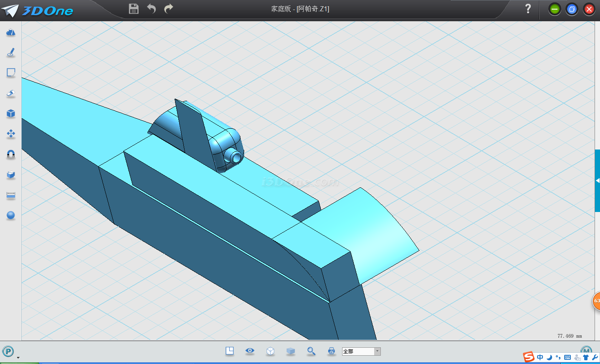Open the help question mark menu
The image size is (600, 364).
click(x=528, y=9)
